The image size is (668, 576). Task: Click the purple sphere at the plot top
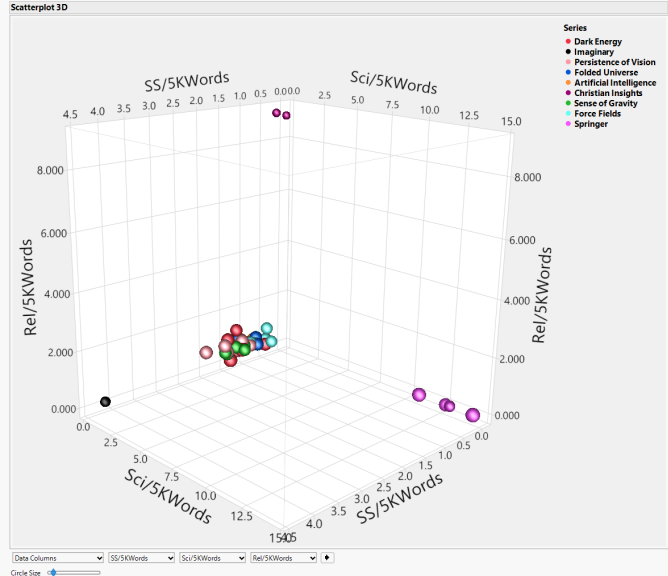pyautogui.click(x=277, y=114)
